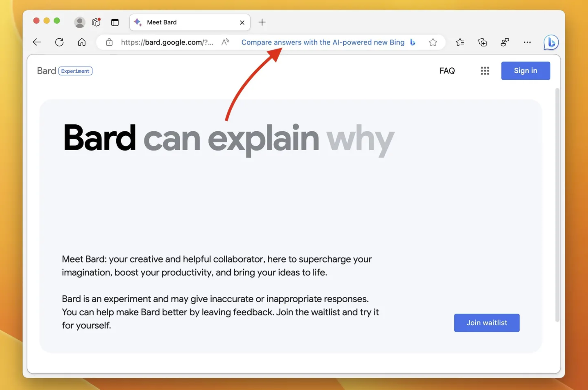Reload the Bard page
Viewport: 588px width, 390px height.
pyautogui.click(x=59, y=42)
